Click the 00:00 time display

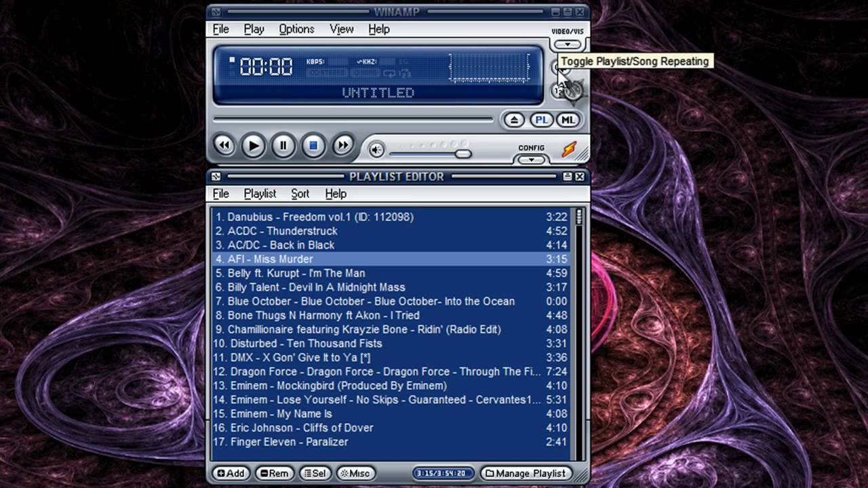267,66
